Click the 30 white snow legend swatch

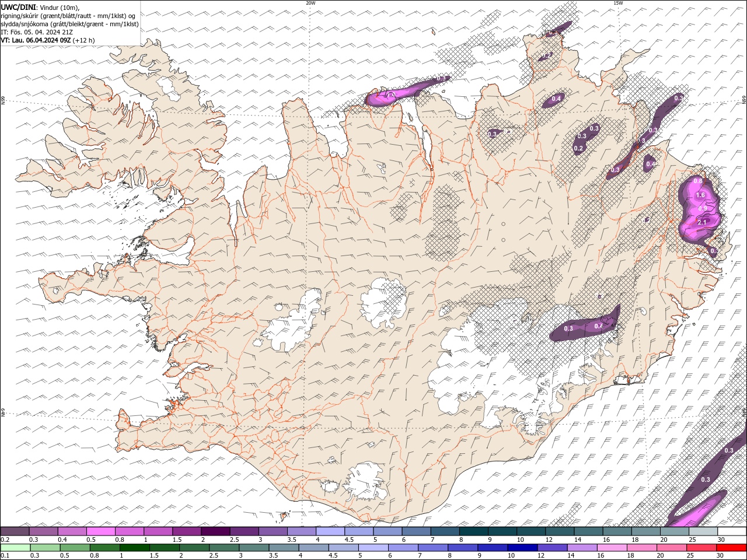(x=732, y=531)
